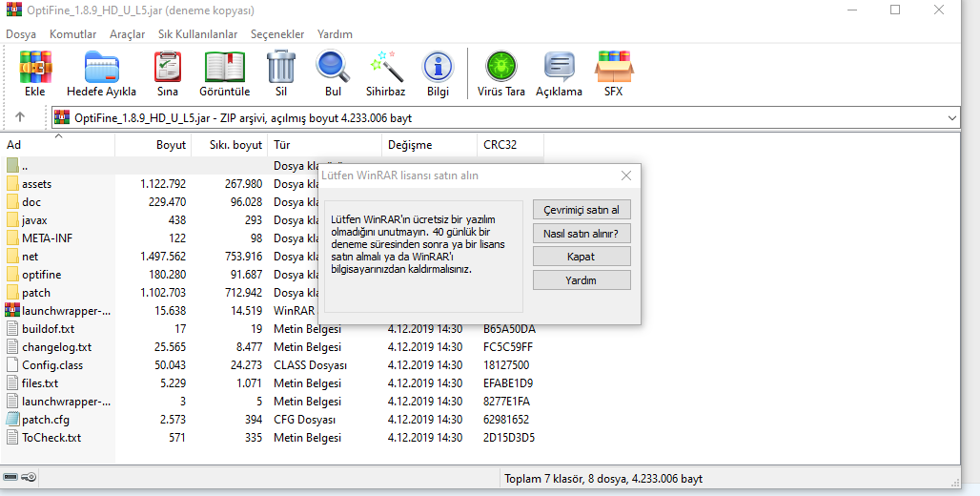Click the assets folder icon
The height and width of the screenshot is (496, 980).
click(12, 184)
